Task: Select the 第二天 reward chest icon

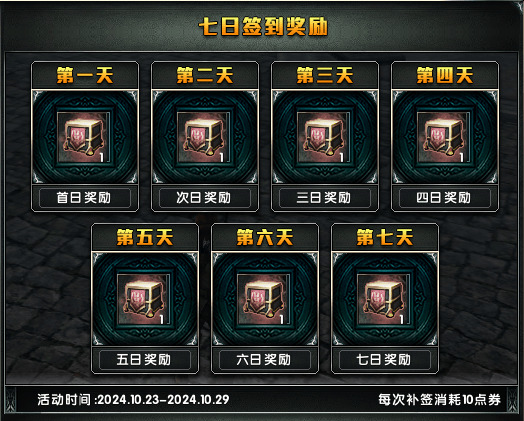Action: pyautogui.click(x=204, y=137)
